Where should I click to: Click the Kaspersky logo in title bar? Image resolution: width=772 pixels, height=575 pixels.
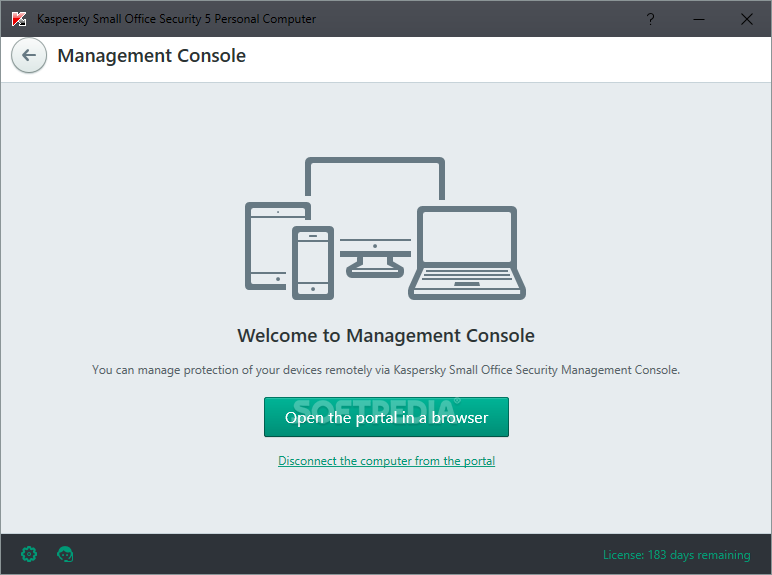coord(19,19)
